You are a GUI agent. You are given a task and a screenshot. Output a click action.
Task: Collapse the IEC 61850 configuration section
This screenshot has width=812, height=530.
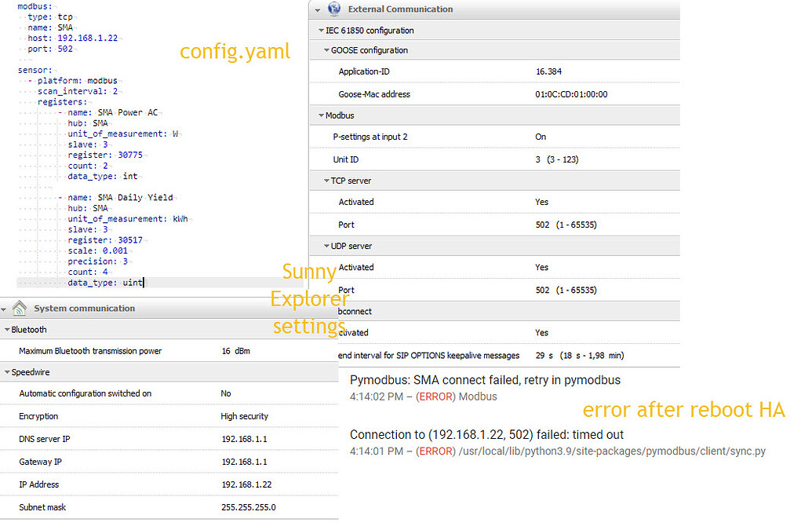pyautogui.click(x=322, y=30)
